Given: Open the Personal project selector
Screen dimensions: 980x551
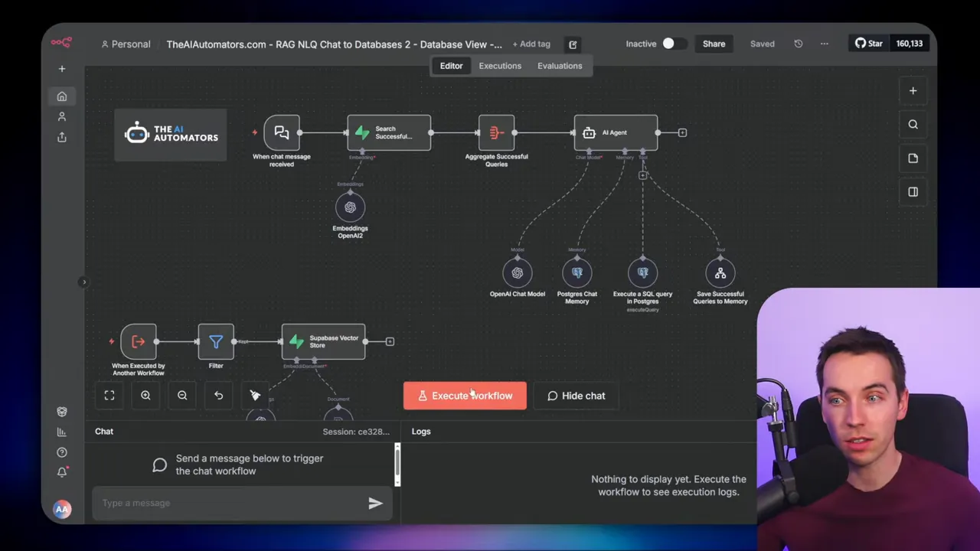Looking at the screenshot, I should point(126,44).
